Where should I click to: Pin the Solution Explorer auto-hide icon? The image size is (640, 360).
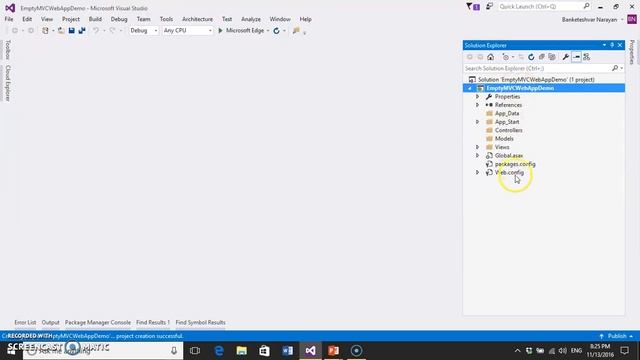tap(612, 45)
